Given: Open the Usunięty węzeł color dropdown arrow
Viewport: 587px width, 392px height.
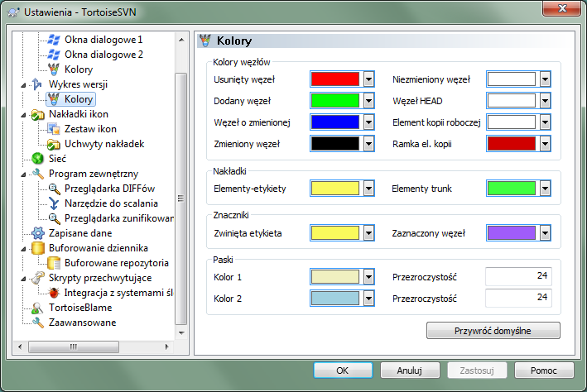Looking at the screenshot, I should point(368,79).
